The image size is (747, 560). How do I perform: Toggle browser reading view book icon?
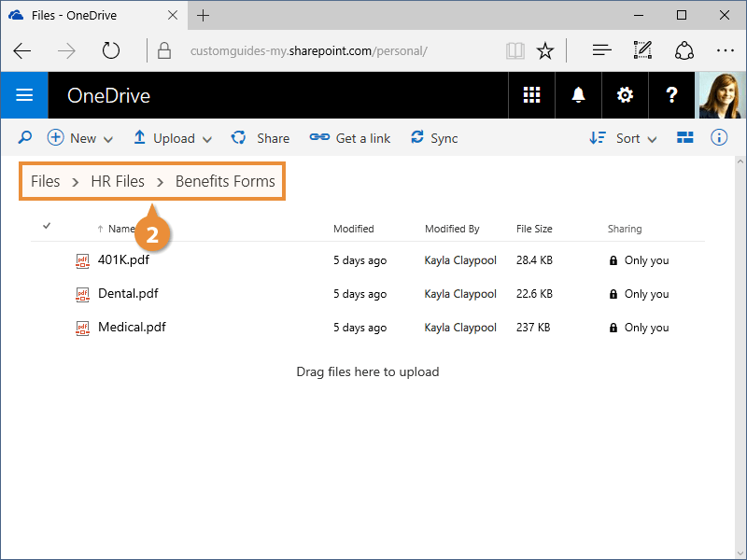[514, 50]
